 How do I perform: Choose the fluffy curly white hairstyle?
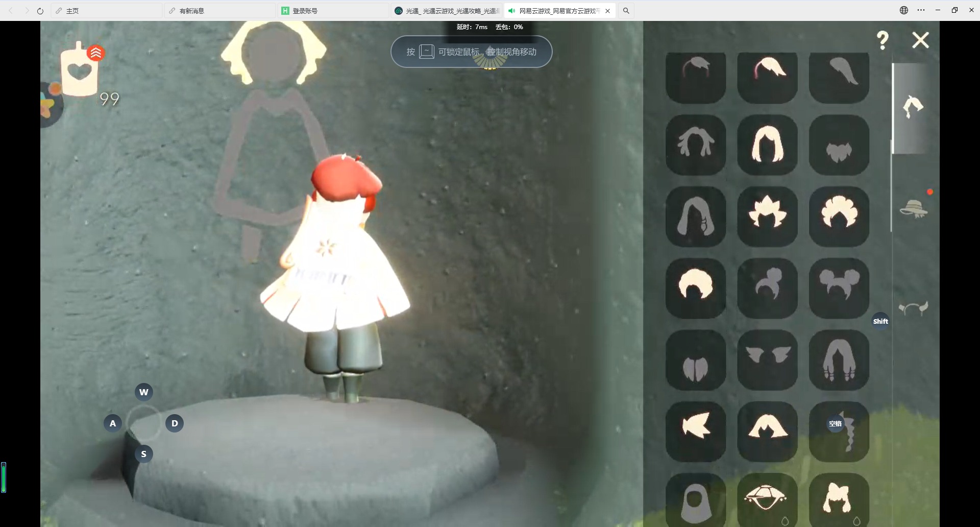[839, 216]
